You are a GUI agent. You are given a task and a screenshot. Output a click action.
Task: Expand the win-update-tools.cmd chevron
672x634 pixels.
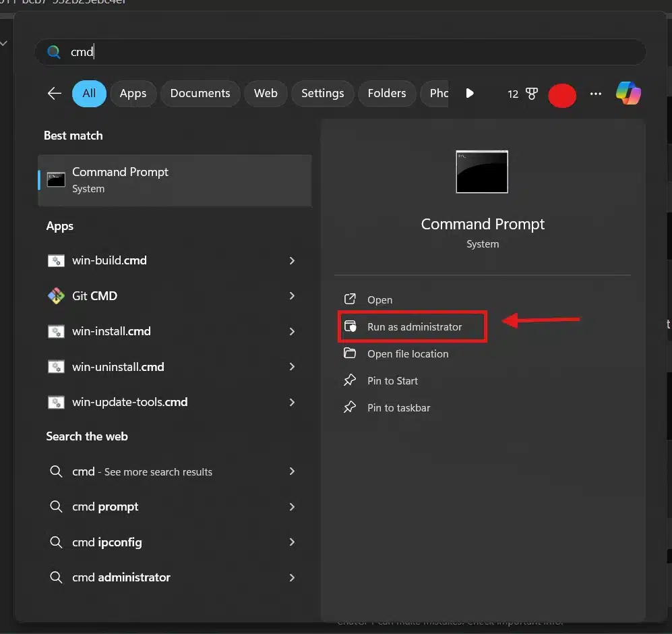[292, 402]
